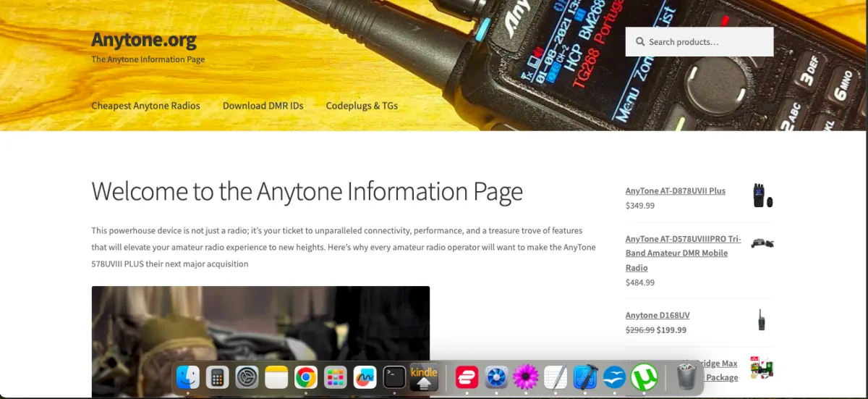Click Anytone D168UV product thumbnail
868x399 pixels.
762,320
